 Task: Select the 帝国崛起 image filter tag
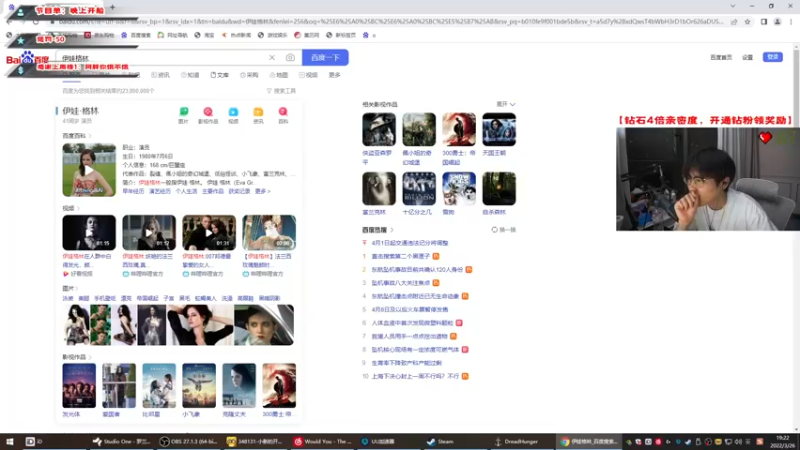click(147, 298)
